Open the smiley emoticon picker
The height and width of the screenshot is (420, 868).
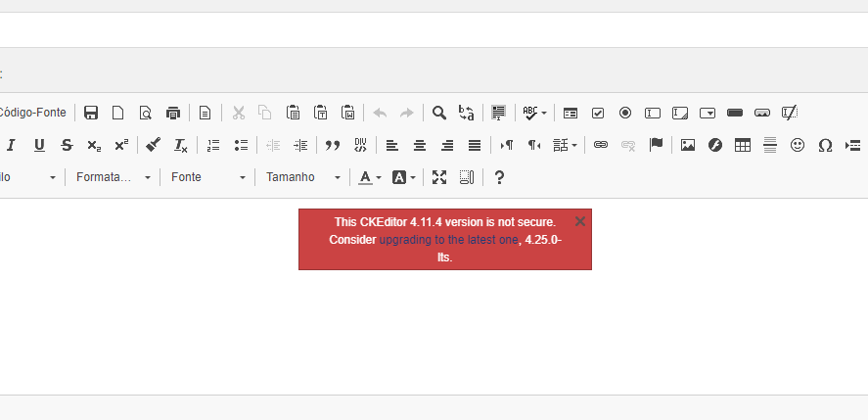[798, 145]
